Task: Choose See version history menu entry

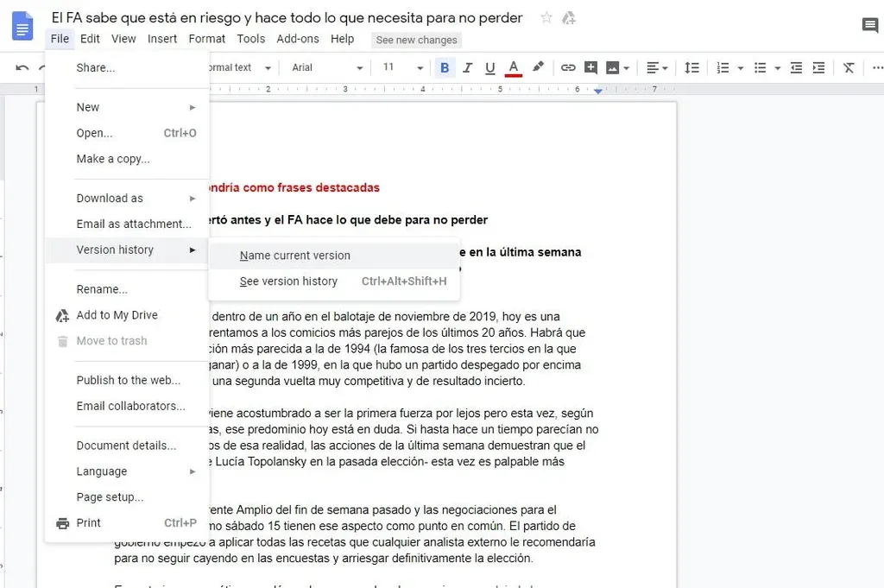Action: [x=288, y=281]
